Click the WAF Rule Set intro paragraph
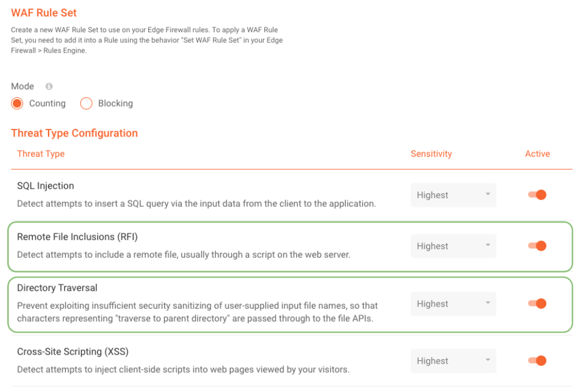This screenshot has height=392, width=582. coord(147,40)
